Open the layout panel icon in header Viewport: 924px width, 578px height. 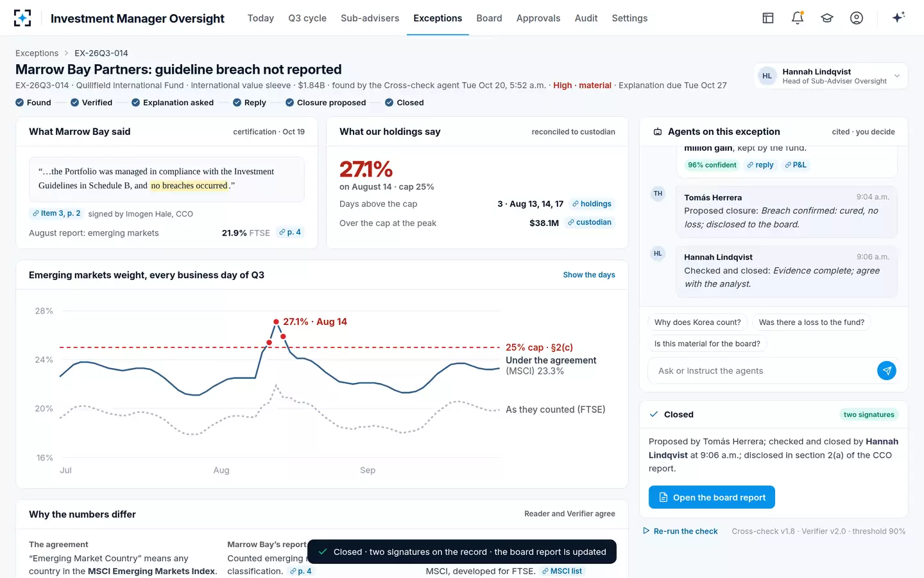(x=768, y=18)
